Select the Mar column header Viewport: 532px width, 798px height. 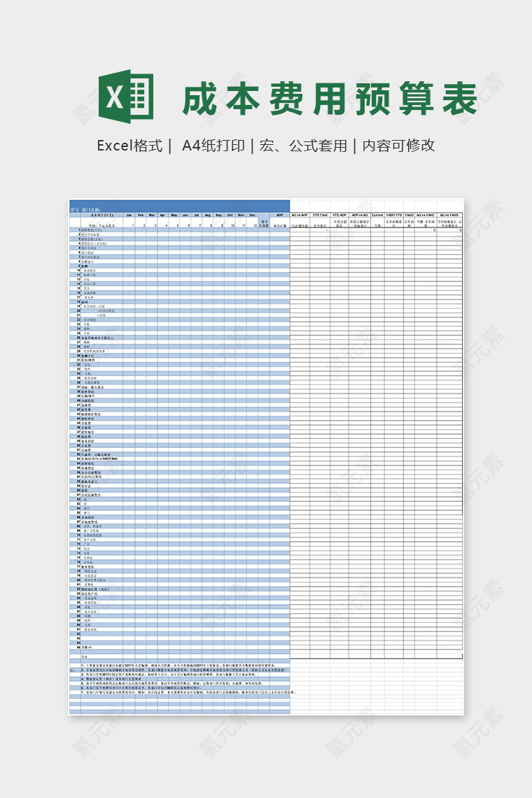(152, 216)
